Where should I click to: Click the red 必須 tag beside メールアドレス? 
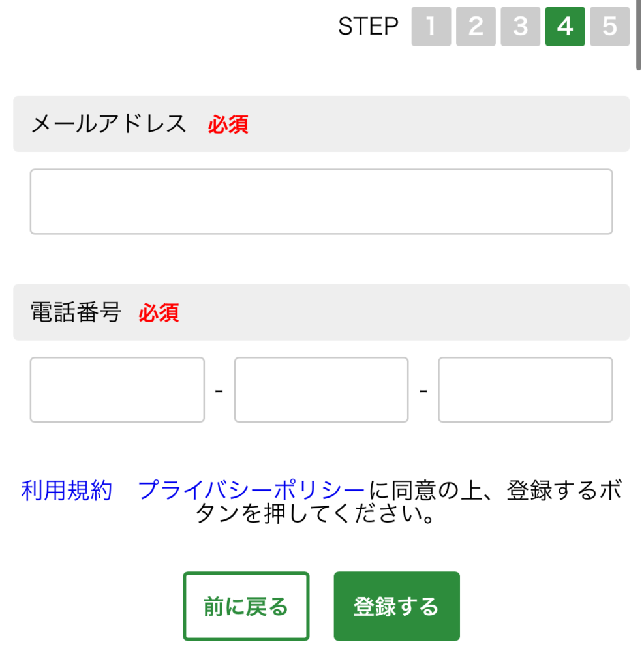pyautogui.click(x=228, y=125)
